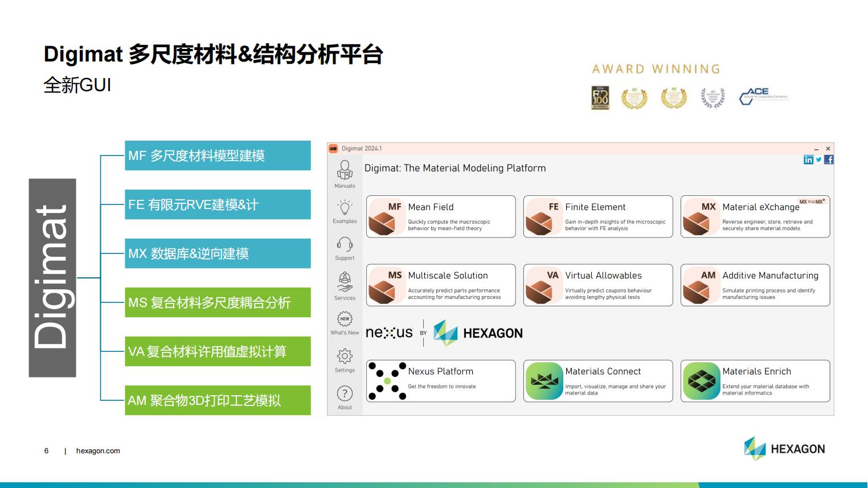This screenshot has height=488, width=868.
Task: Click the nexus logo text
Action: tap(389, 333)
